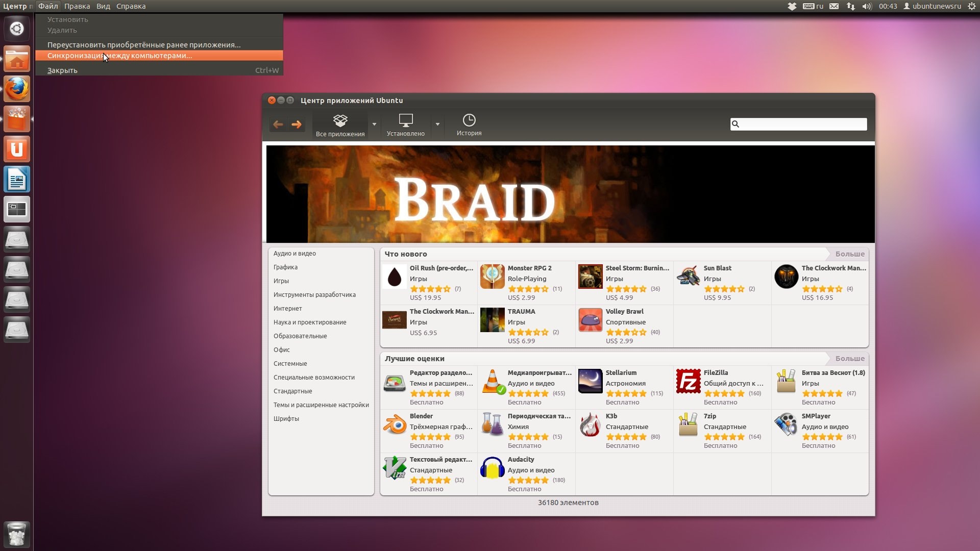Open the Braid featured banner
This screenshot has width=980, height=551.
570,194
